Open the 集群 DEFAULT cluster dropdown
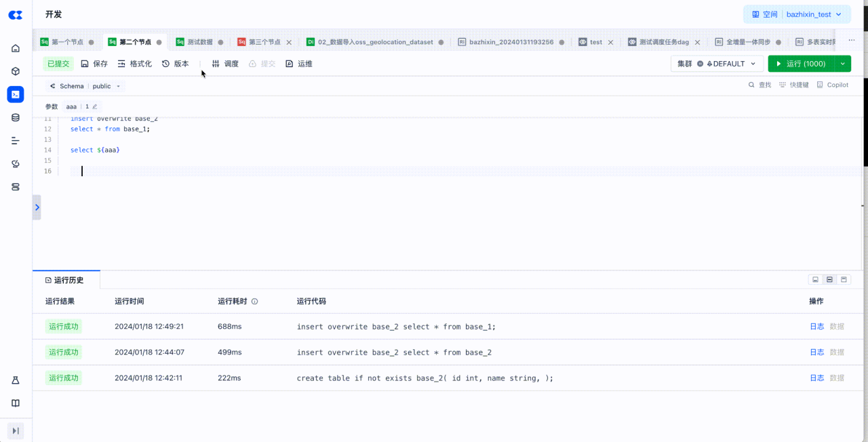The image size is (868, 442). pos(716,64)
